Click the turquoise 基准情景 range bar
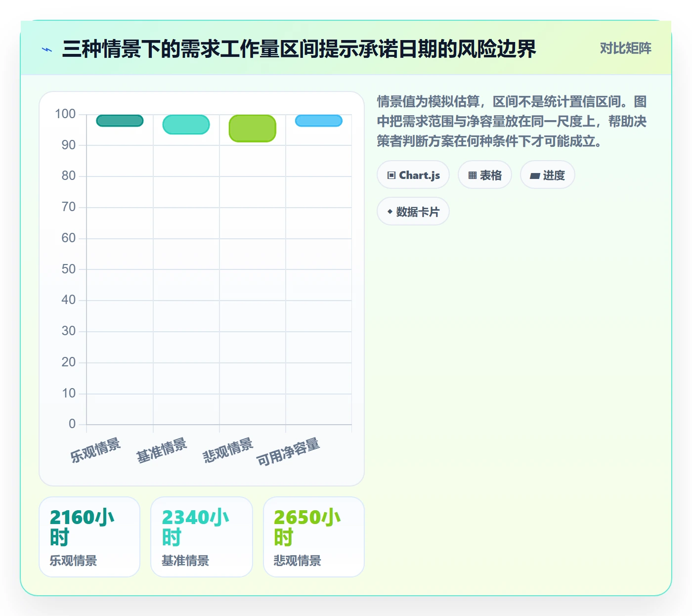Image resolution: width=692 pixels, height=616 pixels. point(186,125)
